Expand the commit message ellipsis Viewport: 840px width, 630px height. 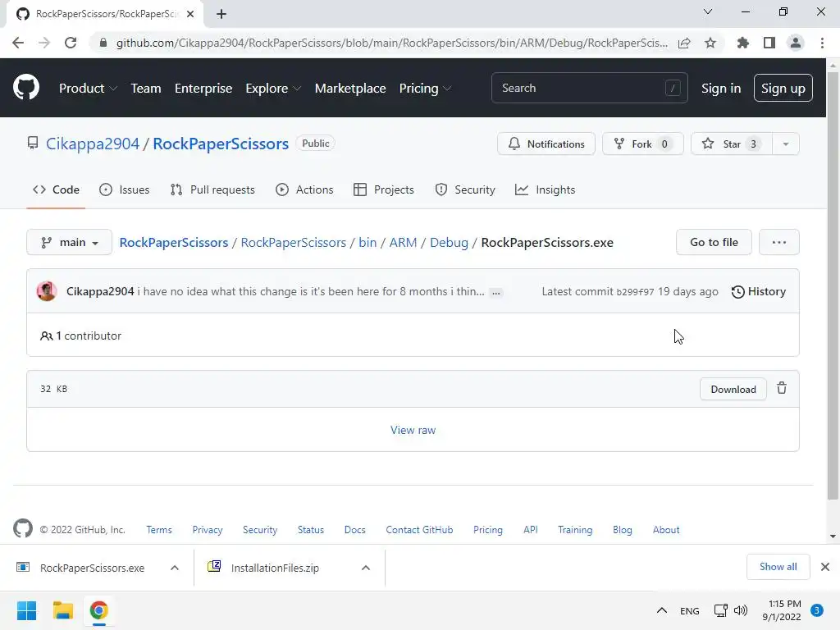pos(496,293)
